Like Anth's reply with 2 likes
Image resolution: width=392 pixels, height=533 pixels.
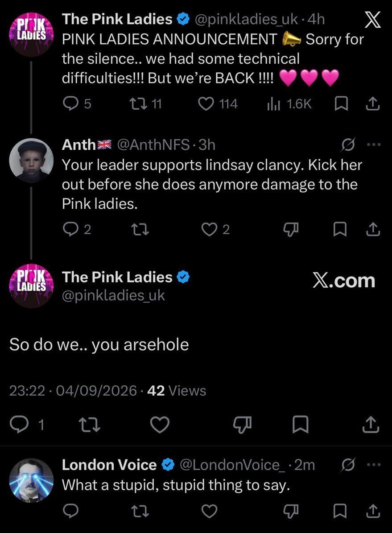(216, 229)
